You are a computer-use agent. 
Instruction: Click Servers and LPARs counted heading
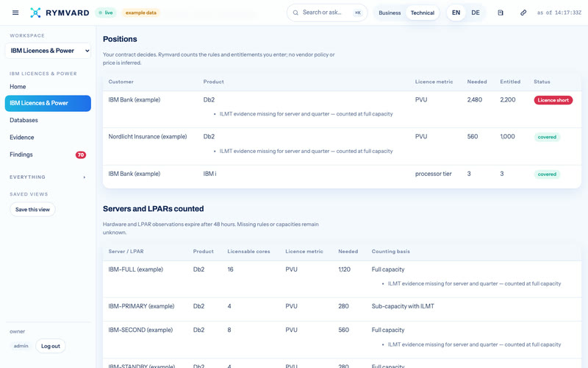pos(154,209)
